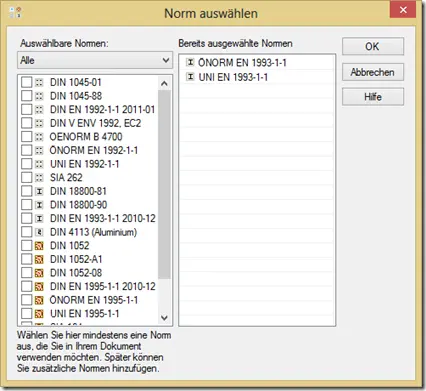Enable the DIN 1052 checkbox

[27, 246]
